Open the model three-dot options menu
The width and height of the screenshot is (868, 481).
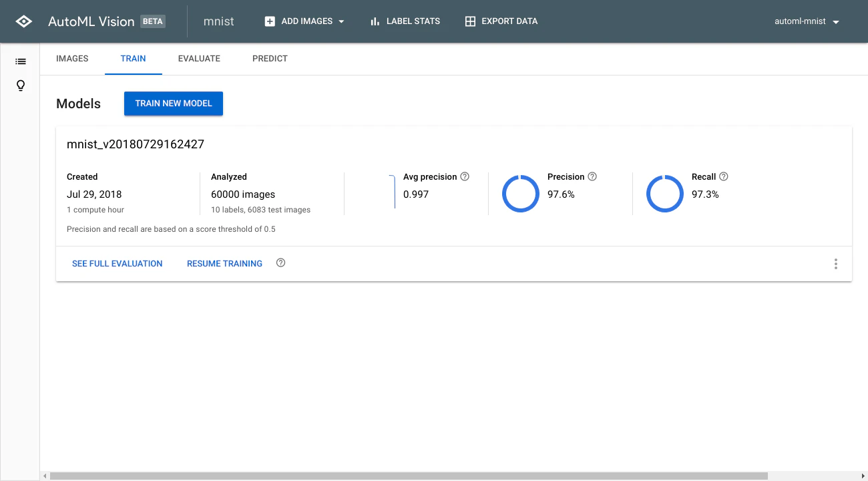[x=835, y=264]
